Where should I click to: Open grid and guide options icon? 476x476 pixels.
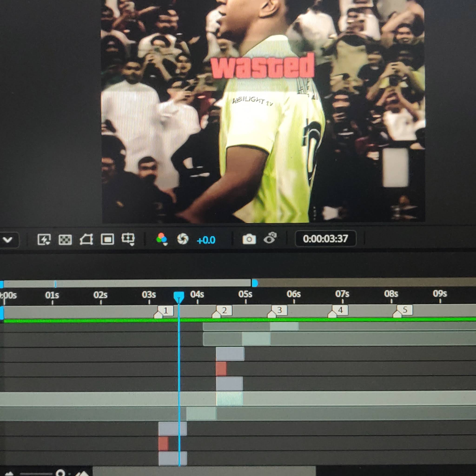pyautogui.click(x=128, y=239)
